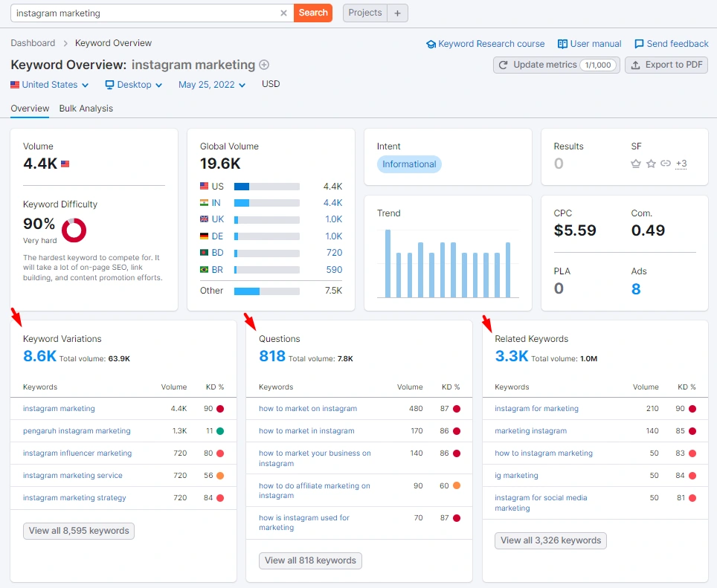Click the IN country in Global Volume
This screenshot has height=588, width=717.
point(216,203)
